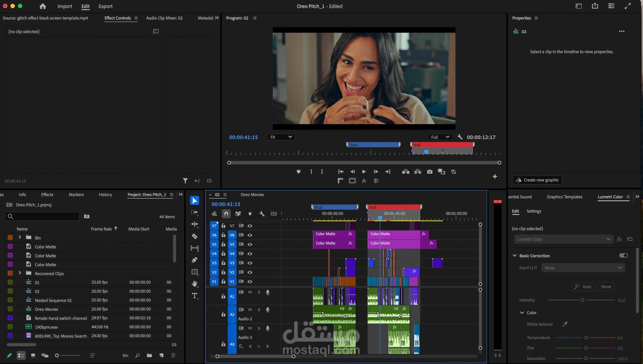Image resolution: width=643 pixels, height=364 pixels.
Task: Click the Temperature slider handle
Action: 586,338
